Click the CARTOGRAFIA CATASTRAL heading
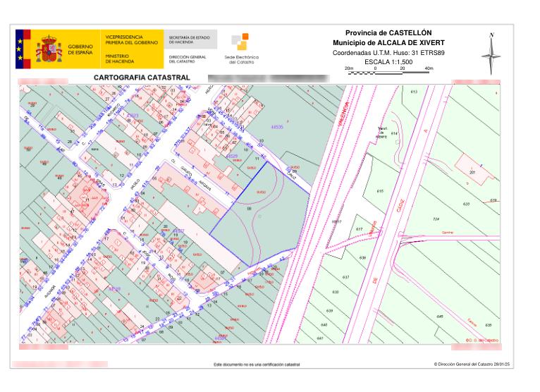This screenshot has height=392, width=540. pyautogui.click(x=142, y=78)
